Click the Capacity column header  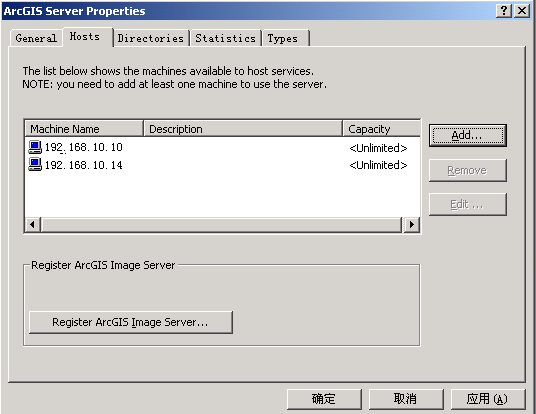381,129
